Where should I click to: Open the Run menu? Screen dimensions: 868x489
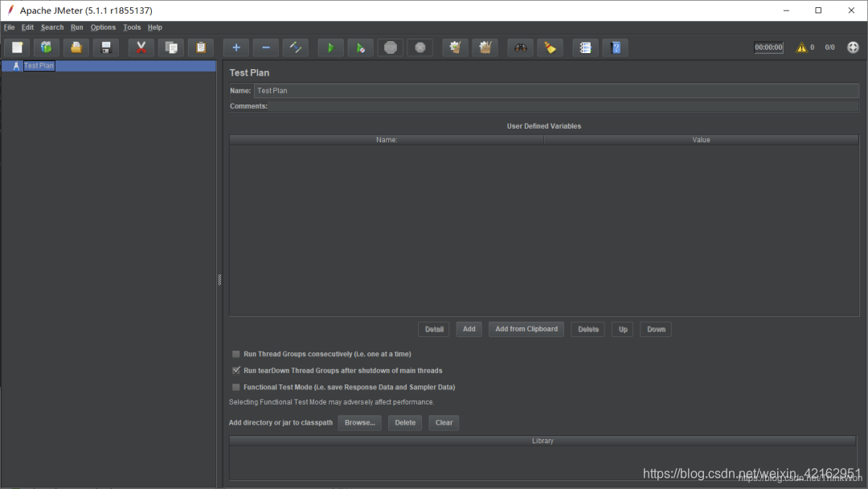click(77, 27)
